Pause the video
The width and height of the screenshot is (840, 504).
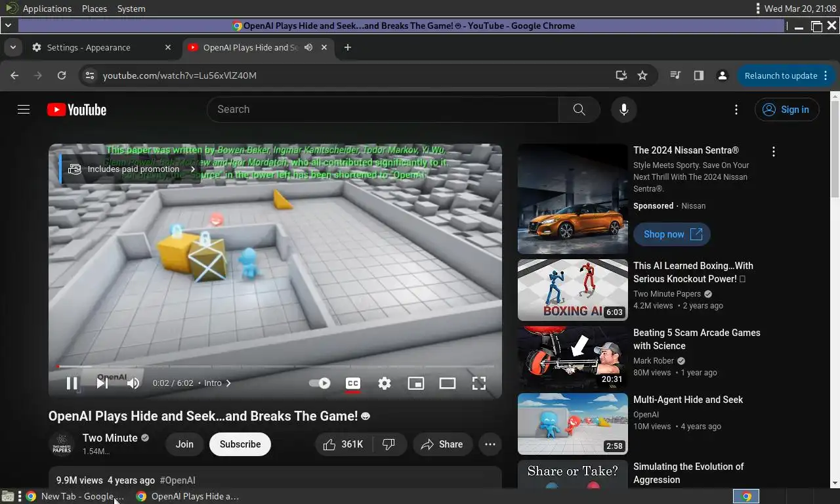(72, 383)
